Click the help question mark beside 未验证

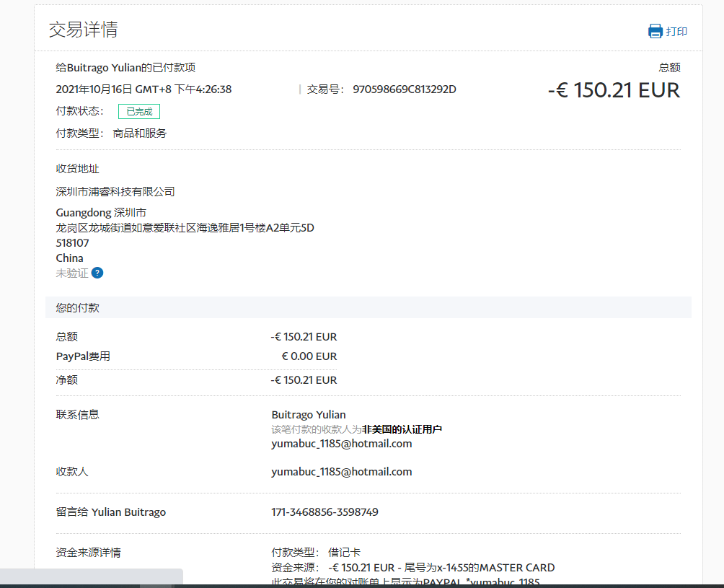pos(97,273)
